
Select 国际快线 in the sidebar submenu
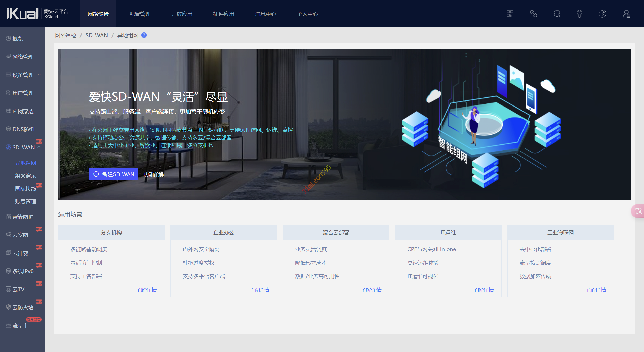(x=26, y=189)
